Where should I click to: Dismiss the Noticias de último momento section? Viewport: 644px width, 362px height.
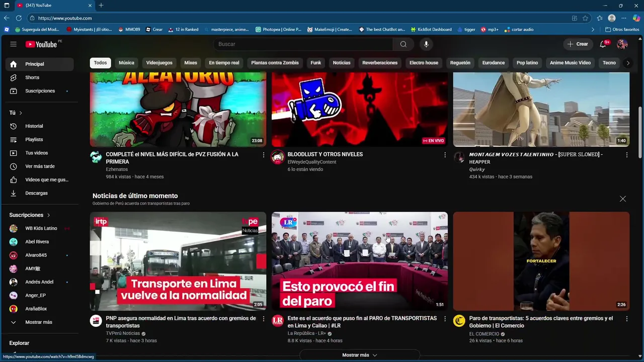tap(623, 199)
